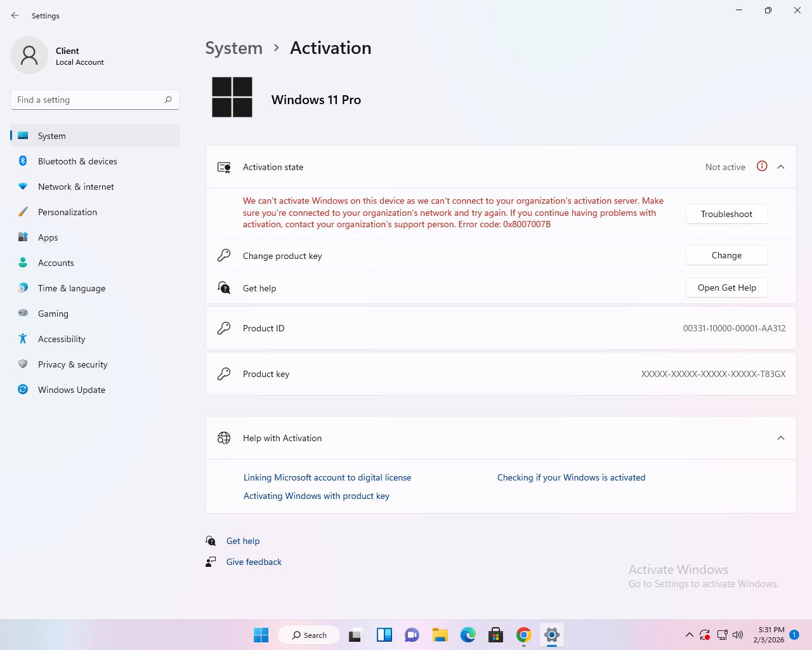Open Time & language settings
Screen dimensions: 812x650
[x=95, y=288]
